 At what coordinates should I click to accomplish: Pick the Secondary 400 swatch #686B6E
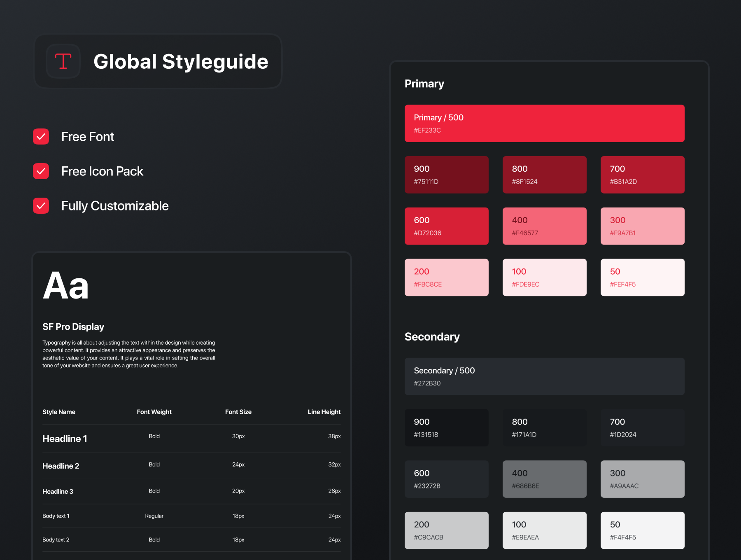pos(544,479)
